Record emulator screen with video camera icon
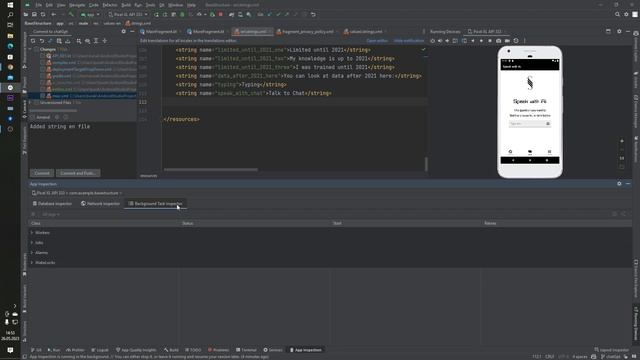The width and height of the screenshot is (640, 360). pos(507,41)
